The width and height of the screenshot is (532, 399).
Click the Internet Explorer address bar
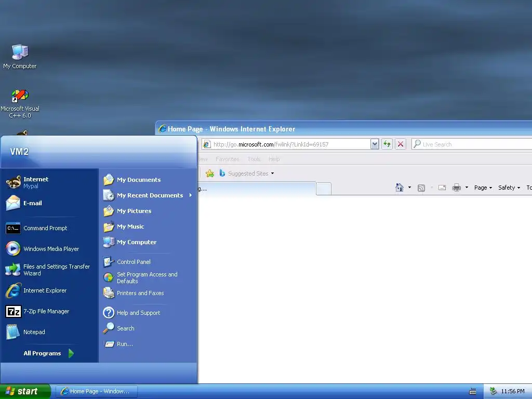(286, 144)
